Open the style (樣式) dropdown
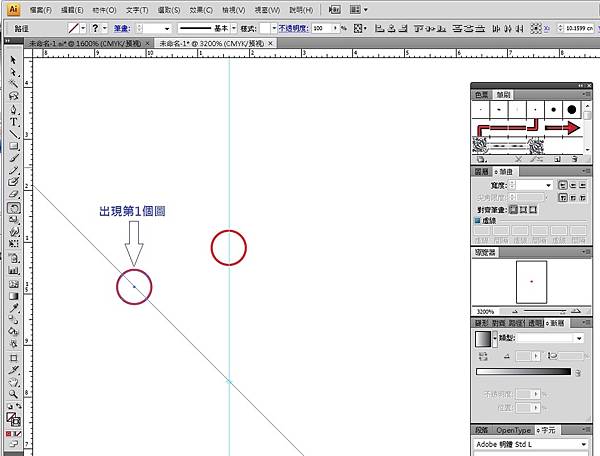 click(274, 28)
